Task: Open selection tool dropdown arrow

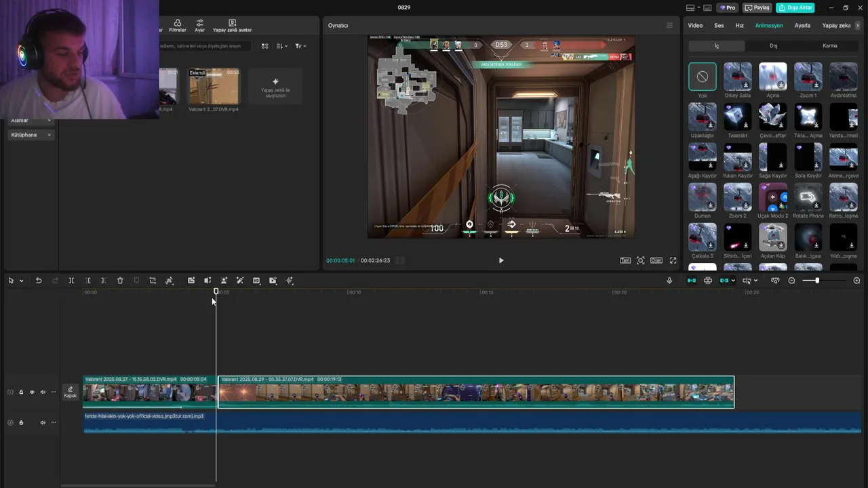Action: point(22,281)
